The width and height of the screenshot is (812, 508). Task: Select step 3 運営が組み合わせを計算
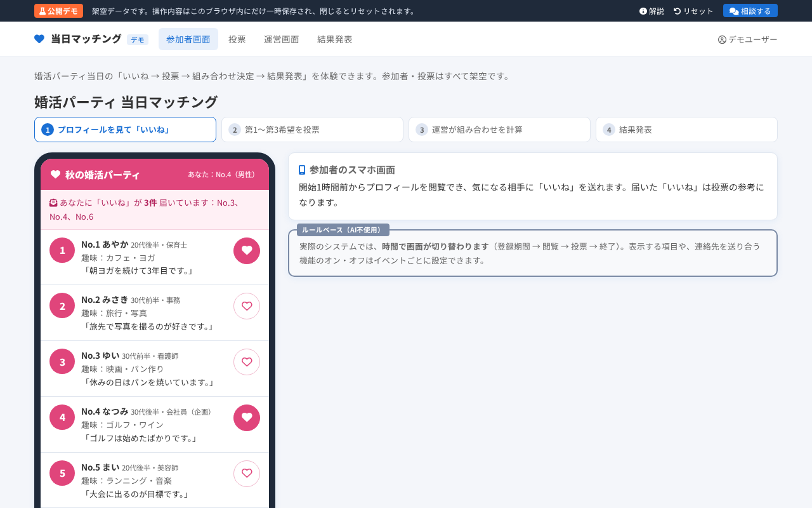tap(499, 130)
